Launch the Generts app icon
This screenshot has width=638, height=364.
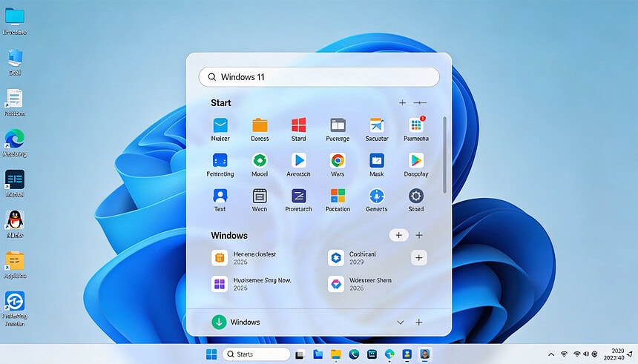[x=377, y=196]
